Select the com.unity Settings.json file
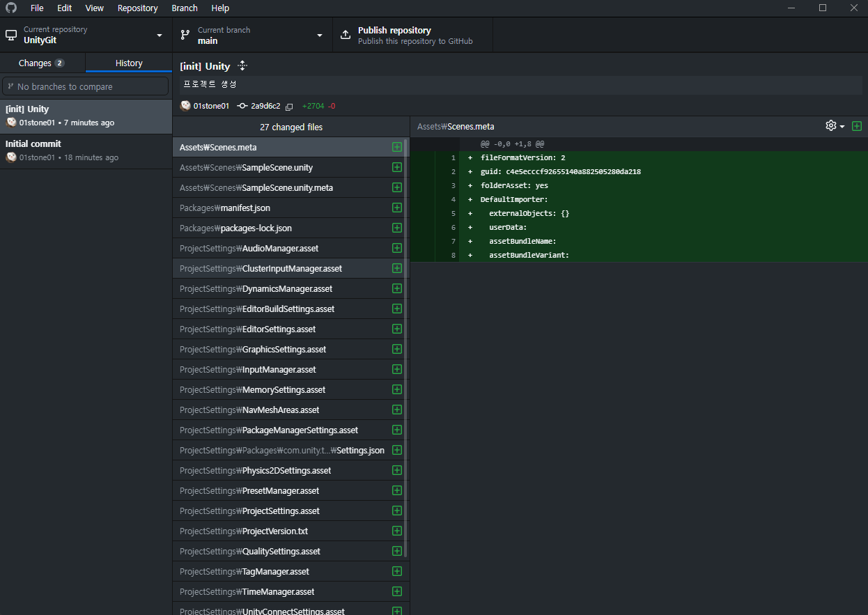This screenshot has height=615, width=868. 290,450
